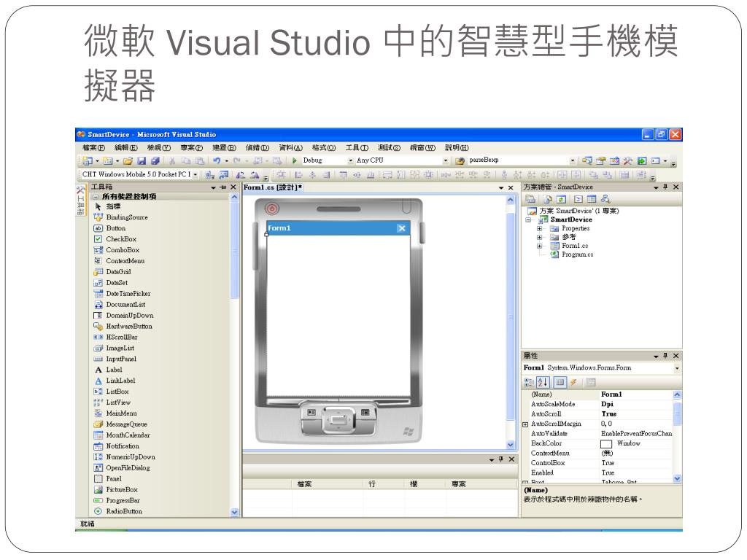Expand the AutoScrollMargin property
Image resolution: width=747 pixels, height=560 pixels.
[525, 424]
